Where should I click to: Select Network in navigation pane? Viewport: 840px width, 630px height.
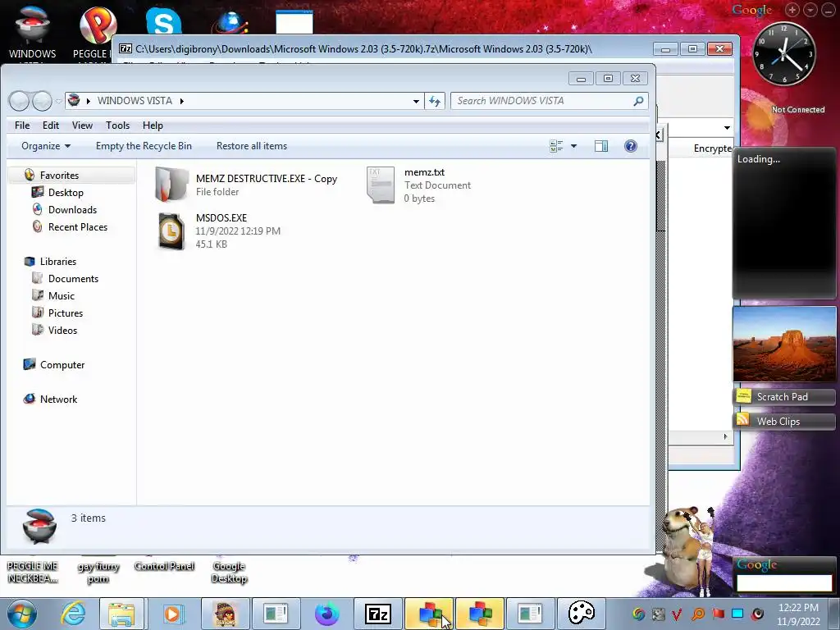[58, 399]
